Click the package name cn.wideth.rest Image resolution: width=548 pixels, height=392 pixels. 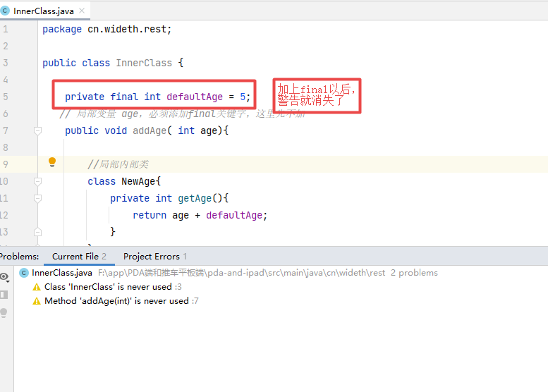pos(127,29)
